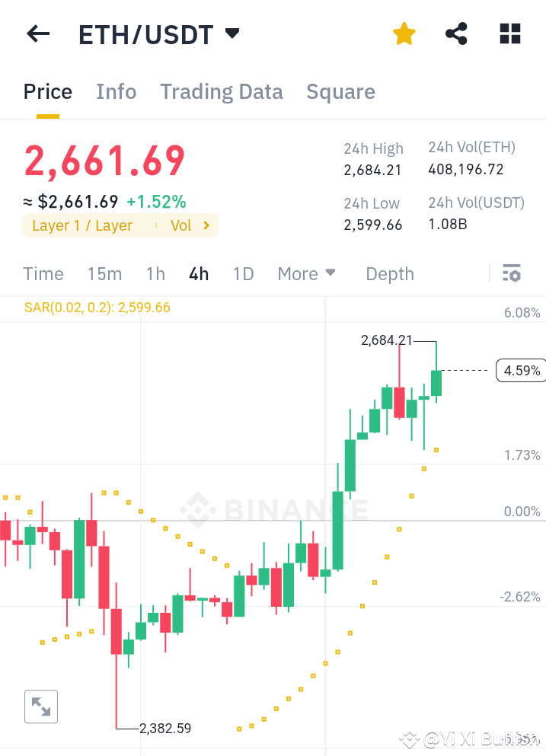Tap the back arrow to exit the chart

point(38,33)
